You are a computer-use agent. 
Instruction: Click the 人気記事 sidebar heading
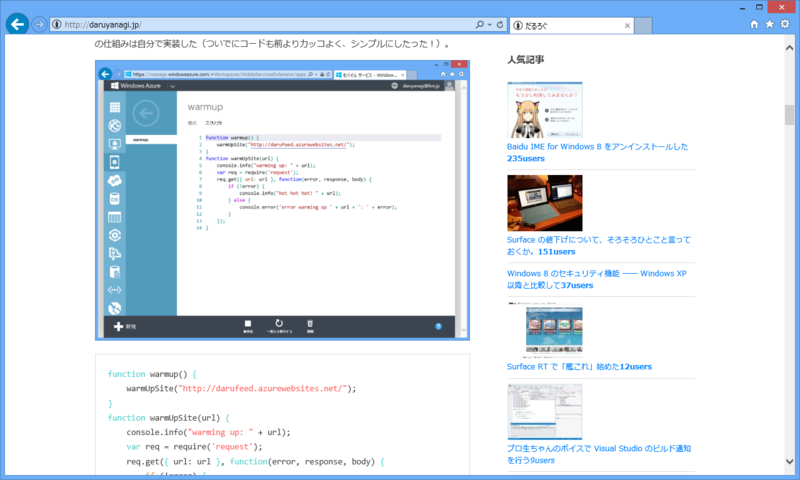pos(526,60)
